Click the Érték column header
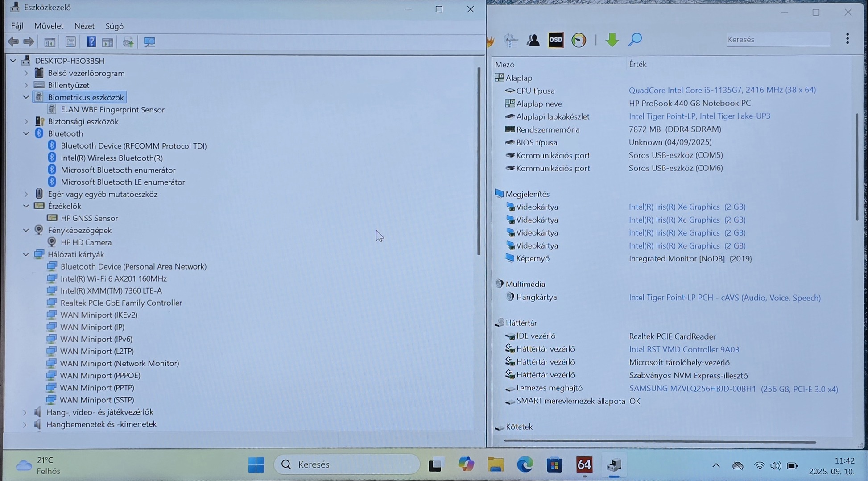The width and height of the screenshot is (868, 481). (x=637, y=64)
